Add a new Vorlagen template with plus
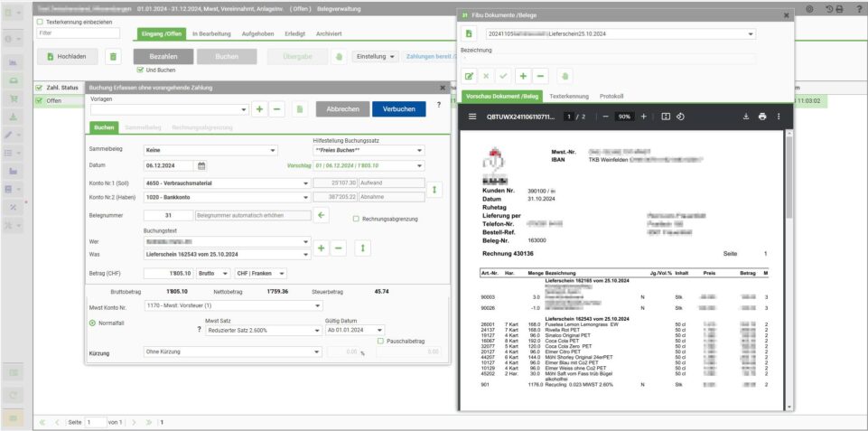 (x=259, y=109)
